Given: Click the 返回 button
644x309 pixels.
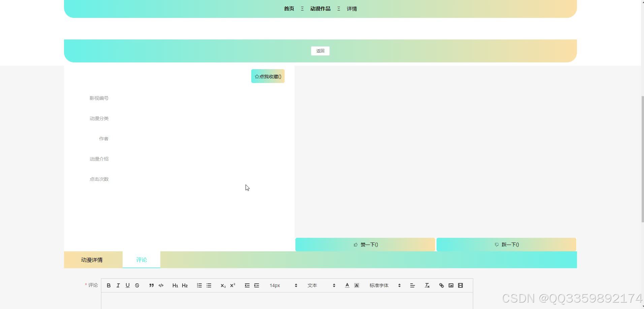Looking at the screenshot, I should [x=320, y=51].
